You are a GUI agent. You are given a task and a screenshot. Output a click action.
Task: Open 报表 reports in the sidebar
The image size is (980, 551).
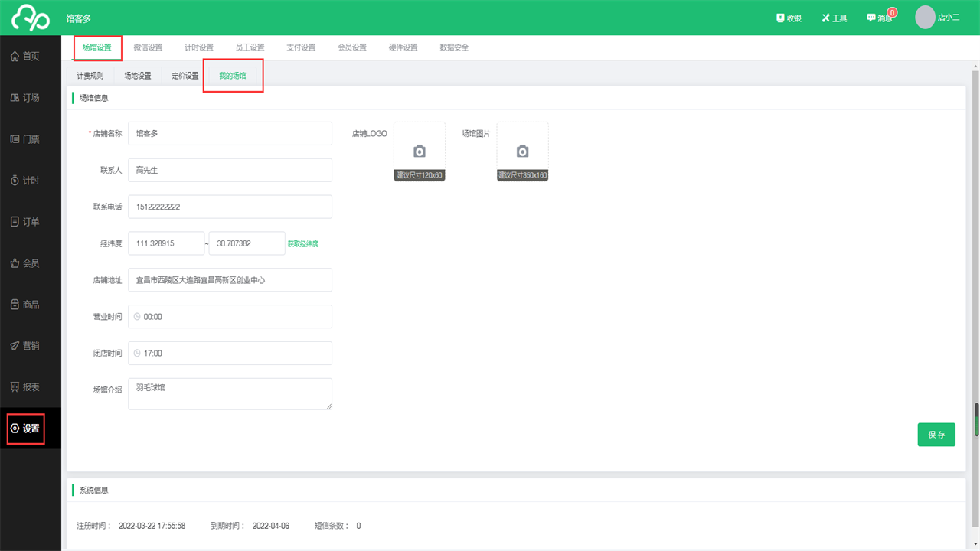(31, 387)
